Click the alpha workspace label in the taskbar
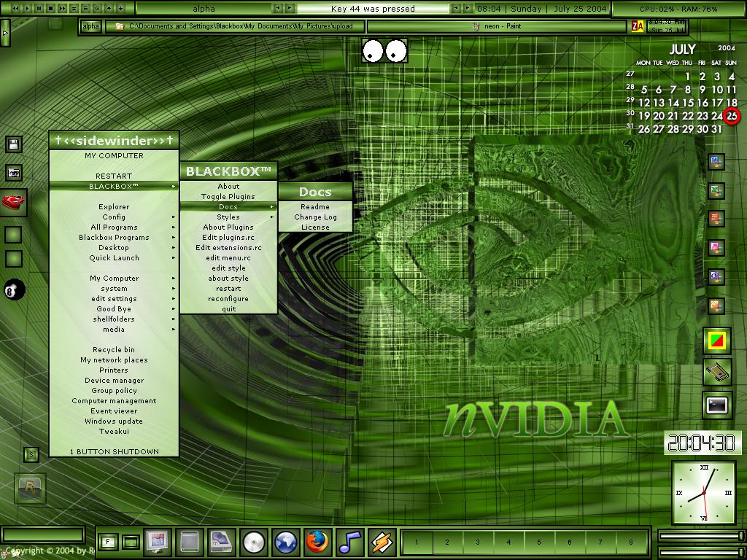The image size is (747, 560). [x=90, y=26]
